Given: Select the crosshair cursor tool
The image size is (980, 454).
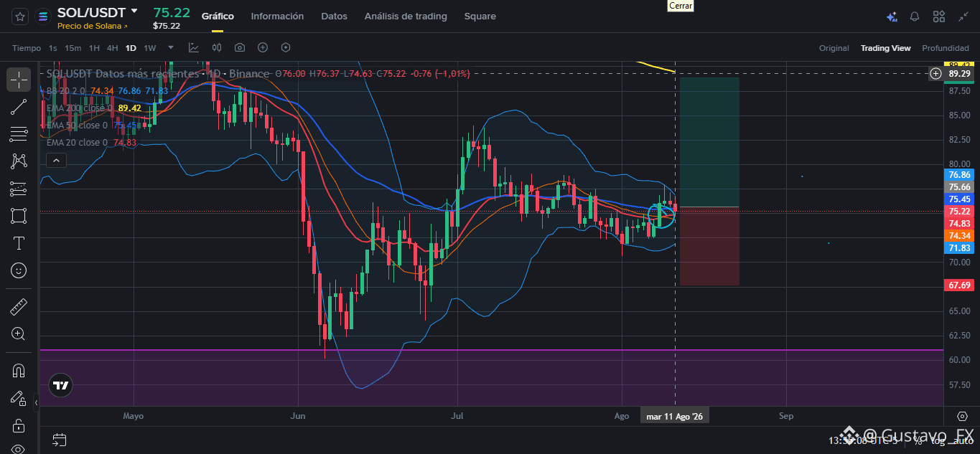Looking at the screenshot, I should tap(19, 80).
